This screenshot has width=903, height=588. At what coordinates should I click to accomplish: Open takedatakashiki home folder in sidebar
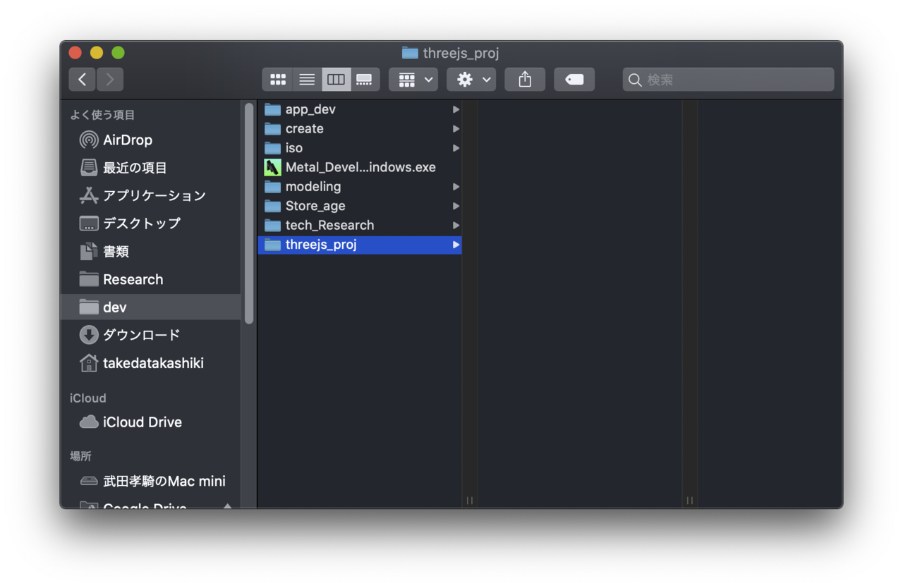[x=150, y=363]
